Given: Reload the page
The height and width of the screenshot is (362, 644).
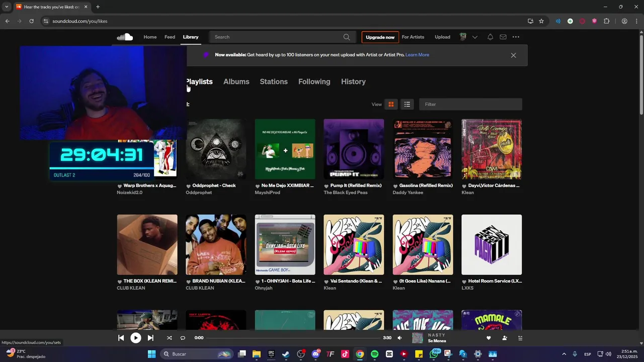Looking at the screenshot, I should pyautogui.click(x=31, y=21).
